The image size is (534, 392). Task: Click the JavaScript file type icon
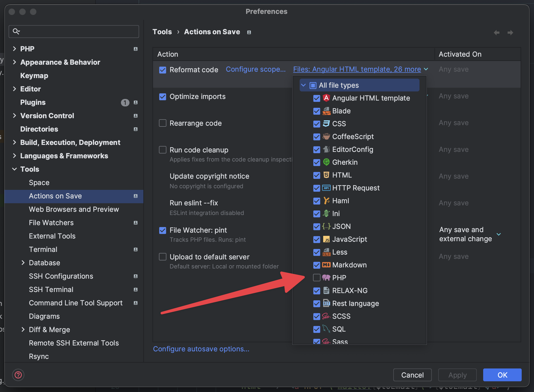(x=326, y=239)
